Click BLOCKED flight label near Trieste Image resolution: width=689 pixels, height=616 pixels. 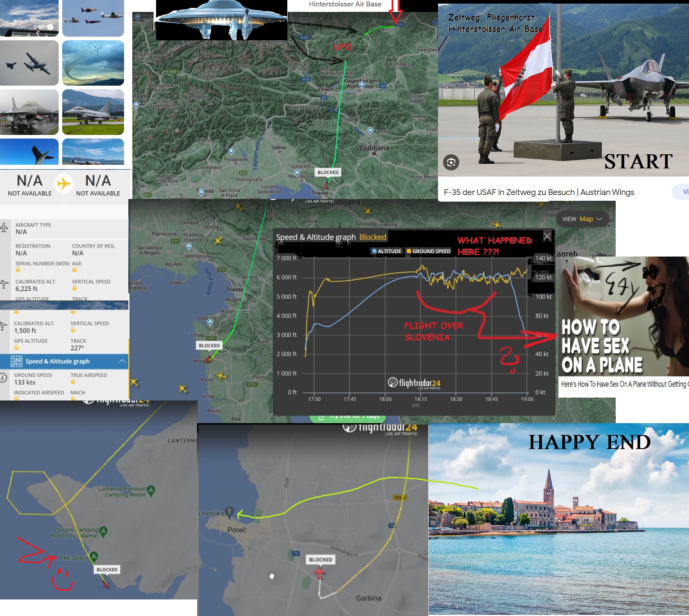328,172
